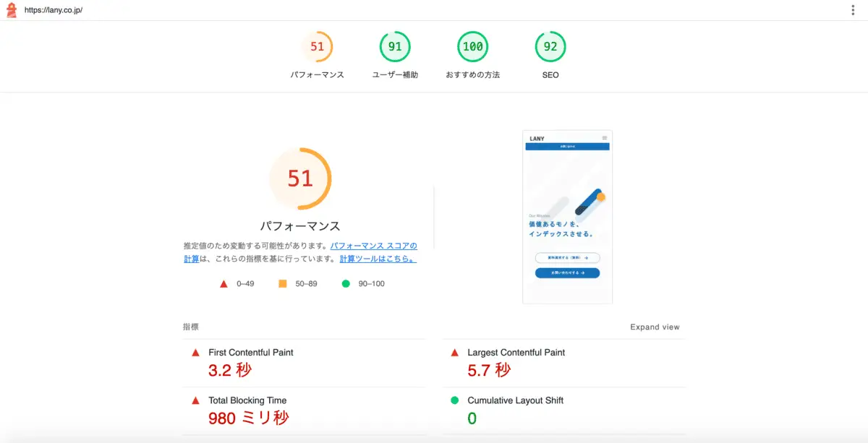Expand the First Contentful Paint metric

pyautogui.click(x=250, y=353)
